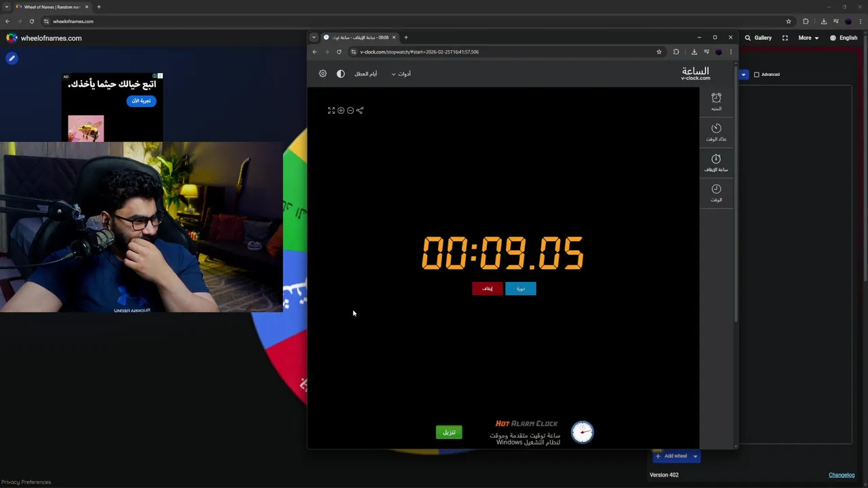
Task: Open profile avatar in v-clock window
Action: click(719, 52)
